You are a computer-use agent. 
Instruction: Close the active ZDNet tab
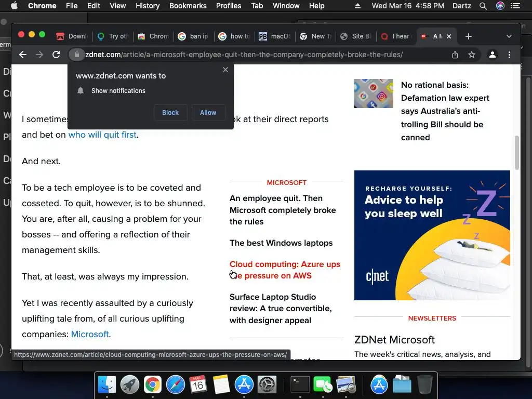click(449, 36)
